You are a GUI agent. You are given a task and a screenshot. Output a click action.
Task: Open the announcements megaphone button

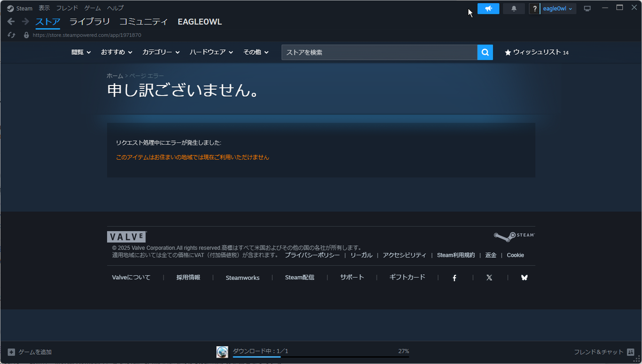pyautogui.click(x=488, y=9)
